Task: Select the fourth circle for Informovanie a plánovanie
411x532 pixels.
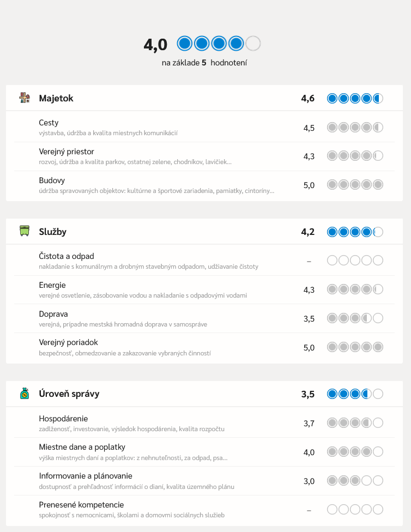Action: (x=366, y=480)
